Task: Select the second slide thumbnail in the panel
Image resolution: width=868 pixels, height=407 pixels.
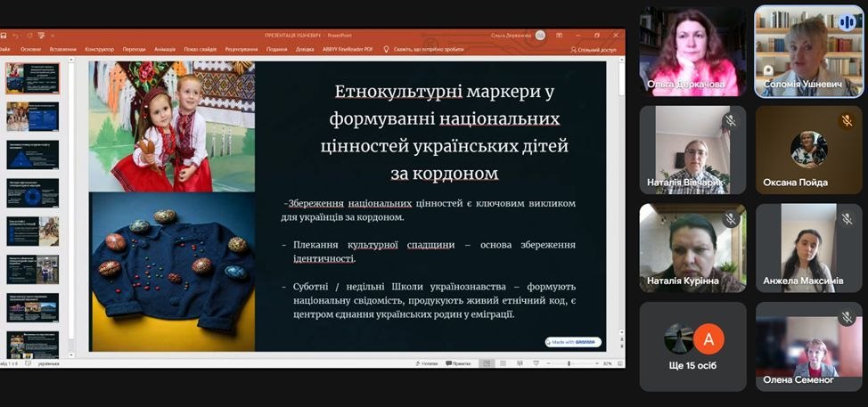Action: (33, 117)
